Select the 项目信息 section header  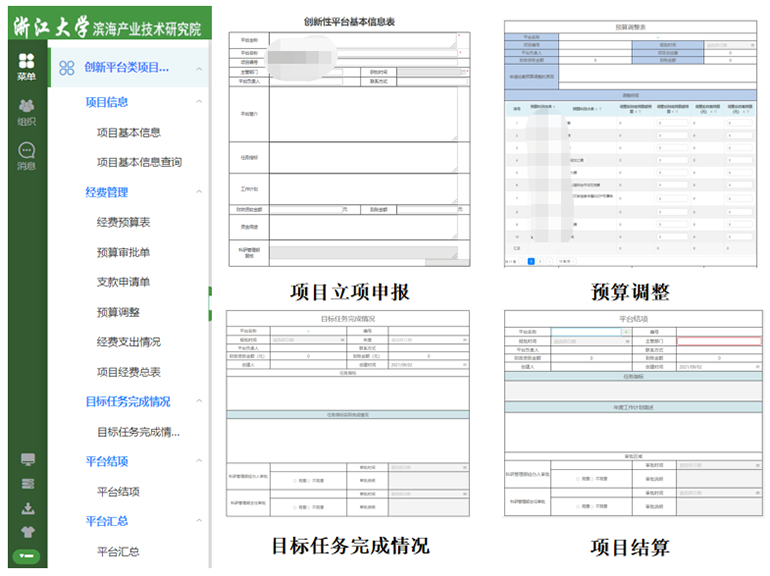[107, 102]
